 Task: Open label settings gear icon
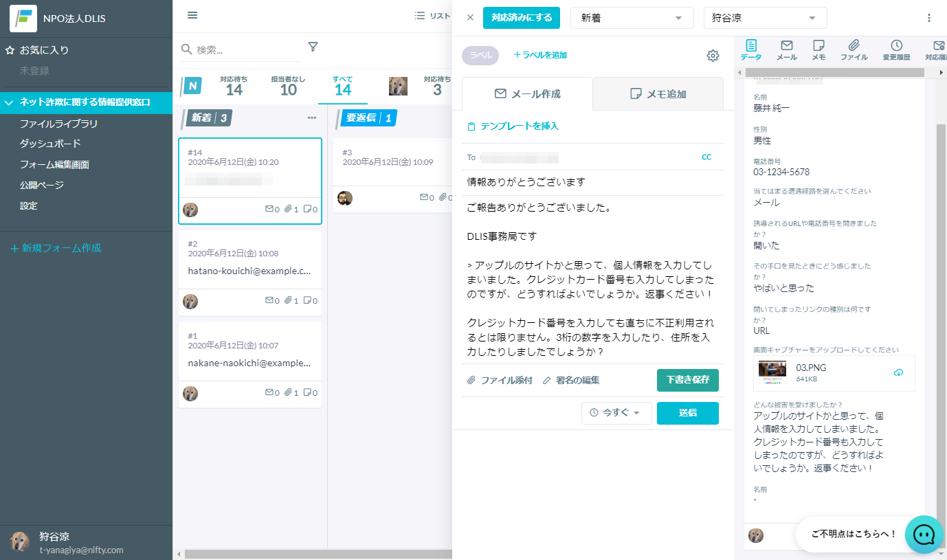point(713,56)
